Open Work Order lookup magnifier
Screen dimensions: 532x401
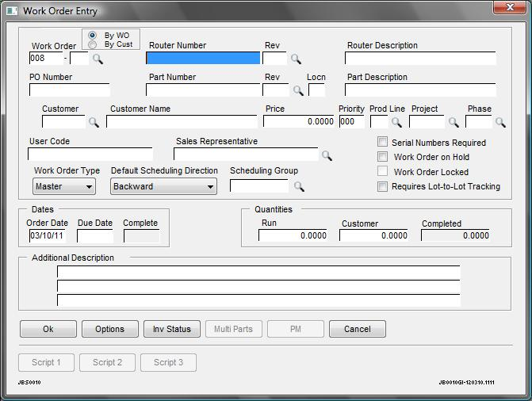pos(98,59)
